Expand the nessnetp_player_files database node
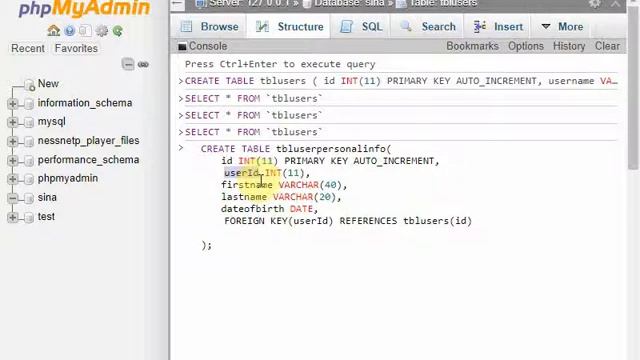 pos(13,141)
